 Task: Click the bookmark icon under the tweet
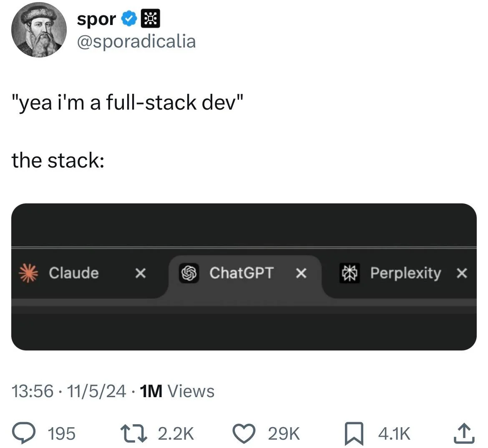click(x=354, y=433)
